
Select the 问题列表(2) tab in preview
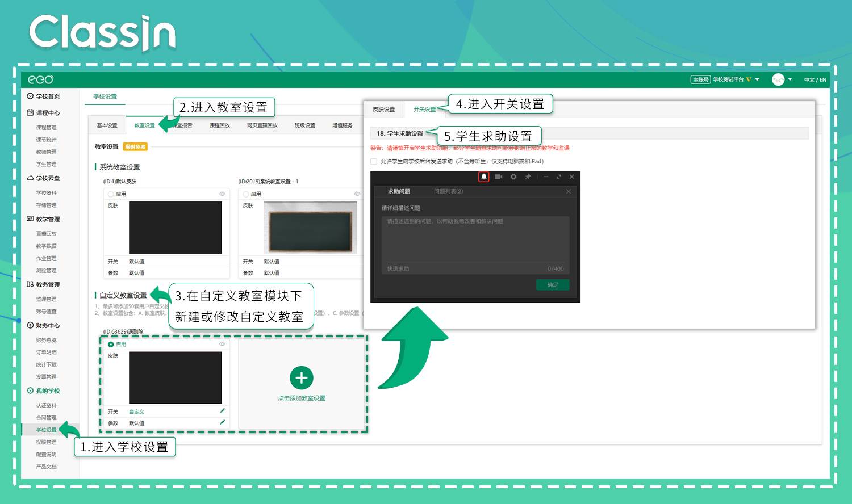448,192
